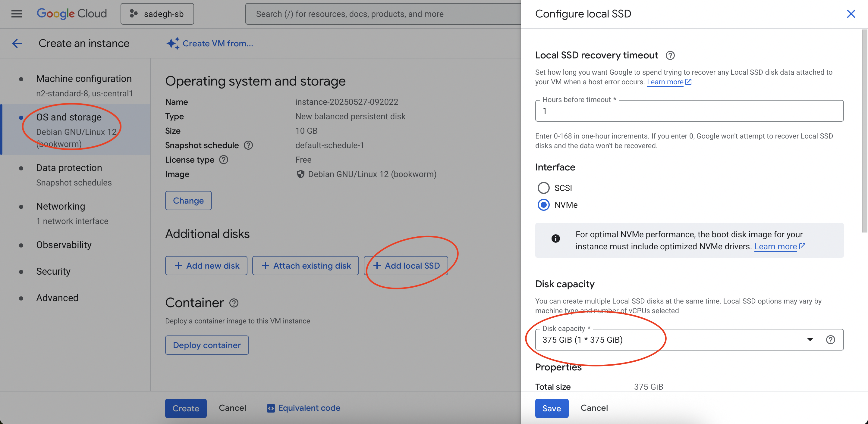The width and height of the screenshot is (868, 424).
Task: Open the Networking section in sidebar
Action: pos(61,206)
